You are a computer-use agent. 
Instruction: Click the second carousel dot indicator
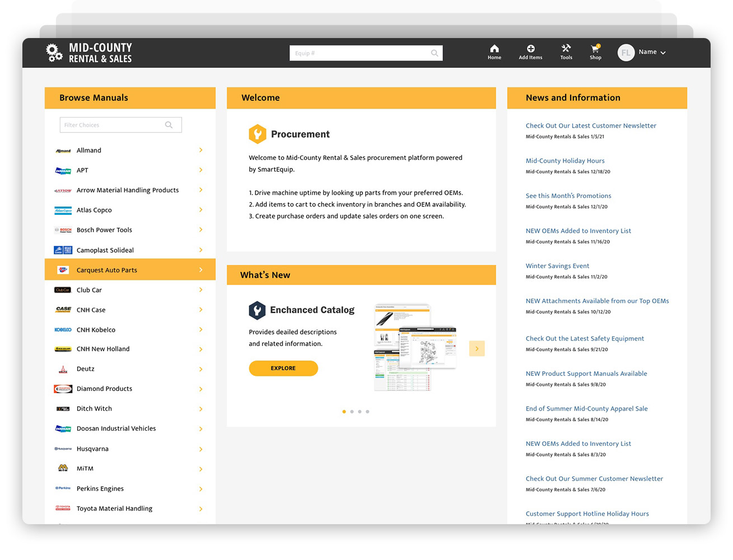click(352, 411)
